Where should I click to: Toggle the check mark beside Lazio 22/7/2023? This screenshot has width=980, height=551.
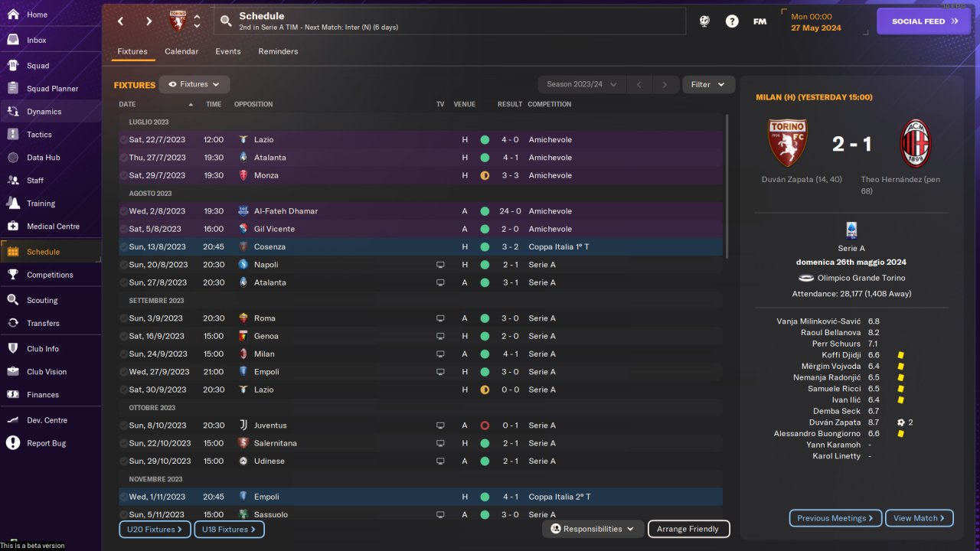pyautogui.click(x=124, y=140)
